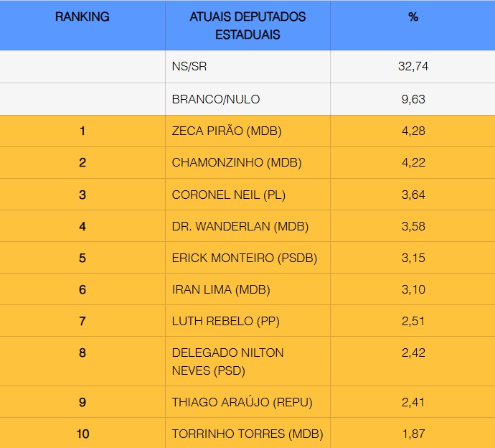Click the ATUAIS DEPUTADOS ESTADUAIS column header
Screen dimensions: 495x448
coord(247,25)
